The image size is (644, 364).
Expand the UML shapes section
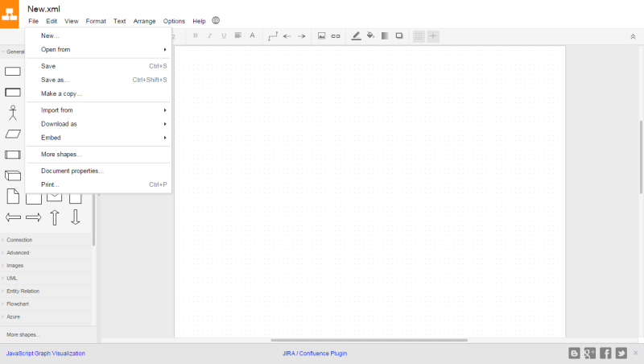(x=12, y=279)
